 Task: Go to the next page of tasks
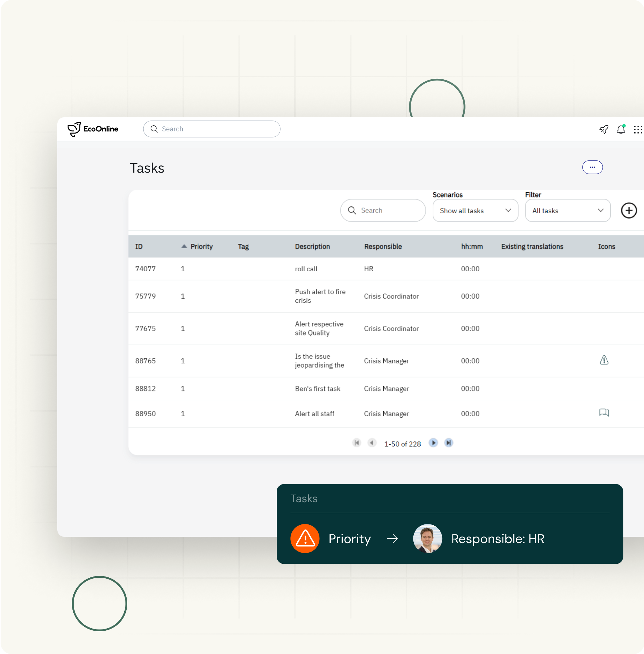tap(433, 443)
